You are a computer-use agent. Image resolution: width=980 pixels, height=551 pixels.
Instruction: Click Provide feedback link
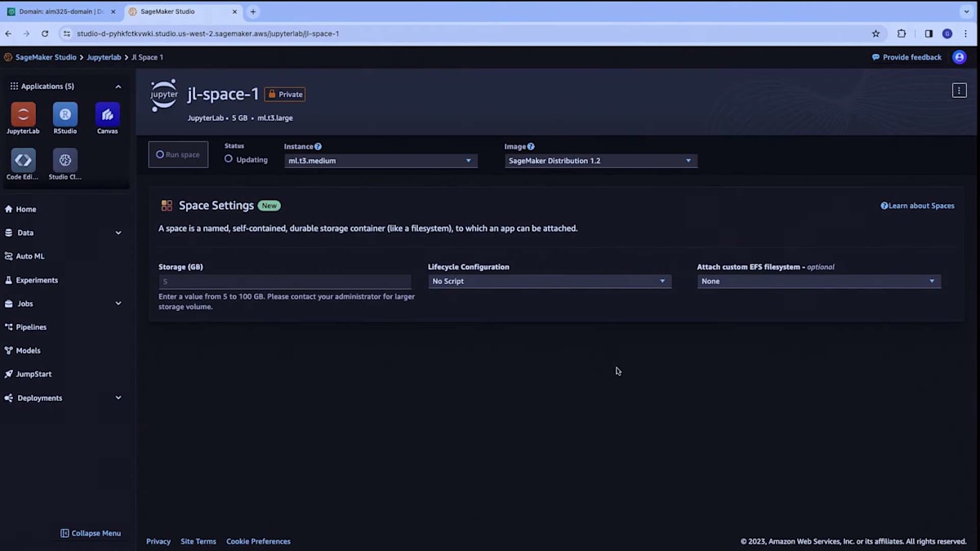906,57
